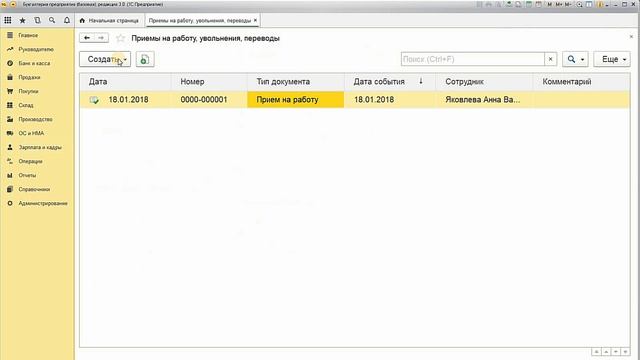Add this list to favorites with the star next to its title
The height and width of the screenshot is (360, 640).
tap(120, 38)
